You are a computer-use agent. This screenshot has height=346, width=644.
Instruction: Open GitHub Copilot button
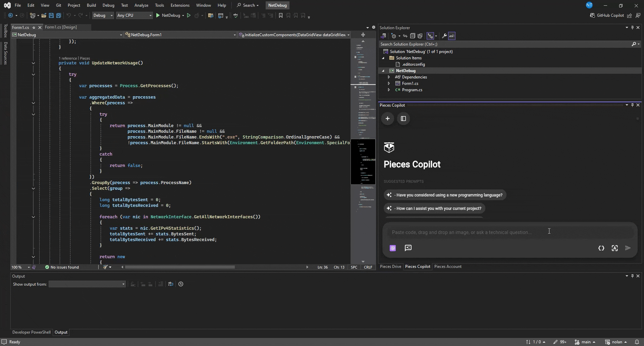pos(607,15)
